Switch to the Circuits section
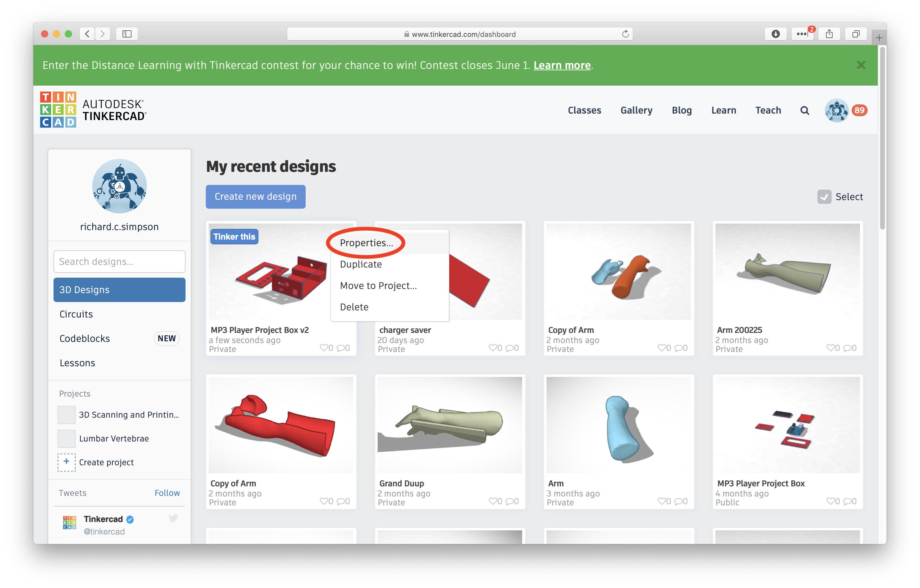Screen dimensions: 920x588 [x=76, y=314]
